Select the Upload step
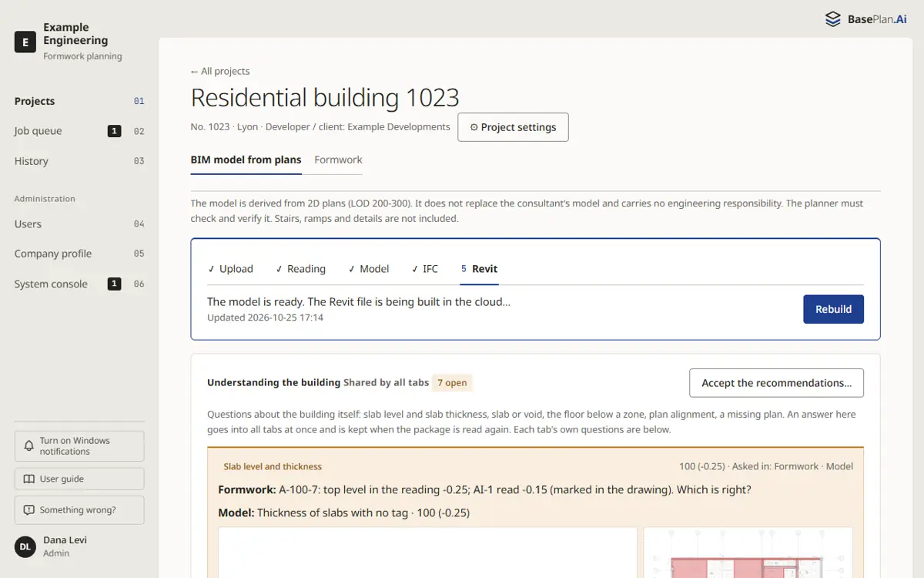This screenshot has height=578, width=924. coord(230,269)
